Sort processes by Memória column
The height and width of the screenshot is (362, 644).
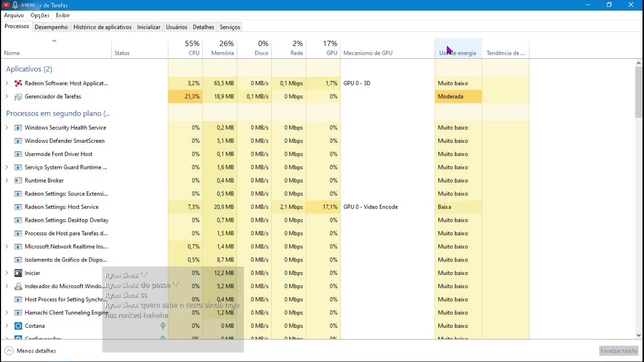[219, 49]
